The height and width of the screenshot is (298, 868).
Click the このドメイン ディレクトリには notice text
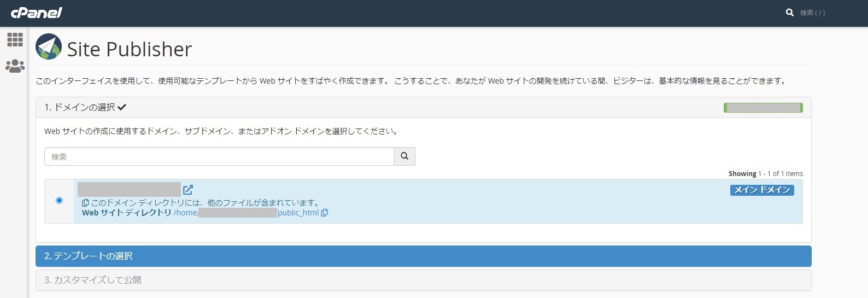(206, 203)
